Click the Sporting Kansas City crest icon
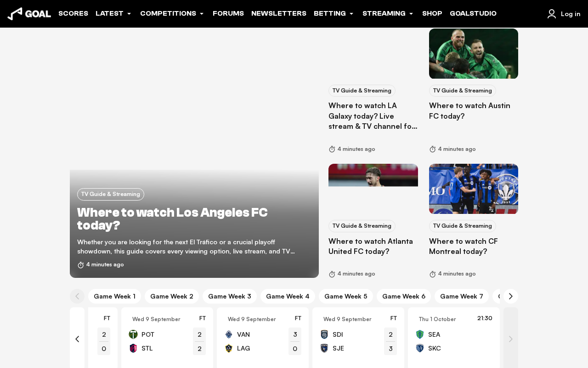Screen dimensions: 588x368 pos(420,348)
